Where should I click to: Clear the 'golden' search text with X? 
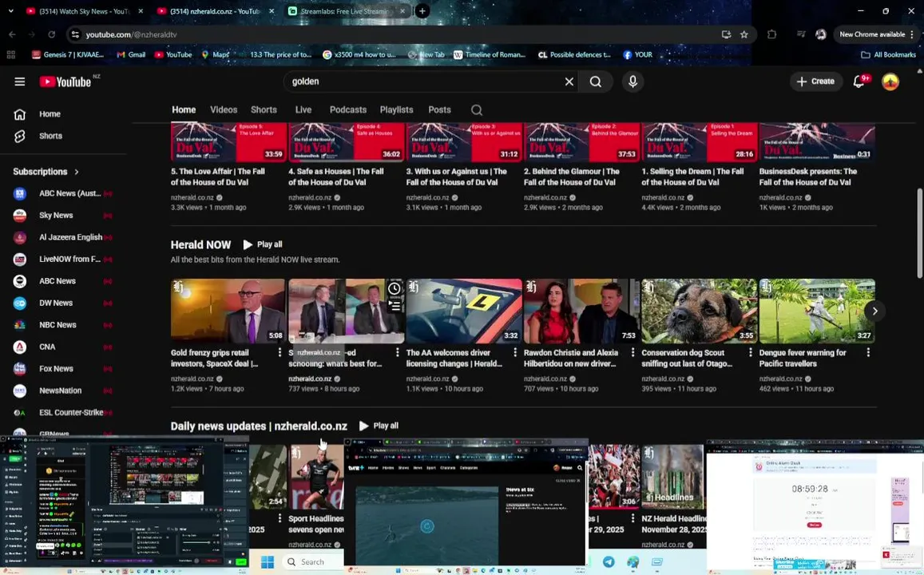tap(569, 82)
